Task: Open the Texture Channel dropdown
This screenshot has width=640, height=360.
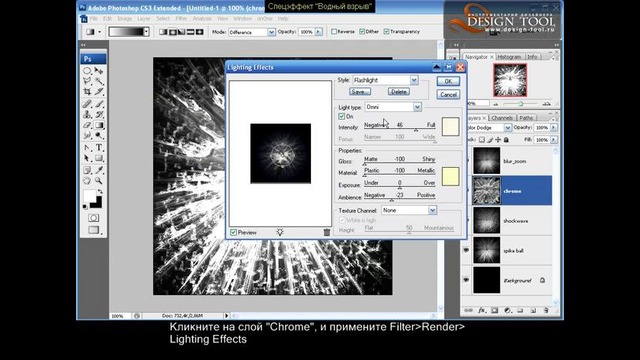Action: (432, 210)
